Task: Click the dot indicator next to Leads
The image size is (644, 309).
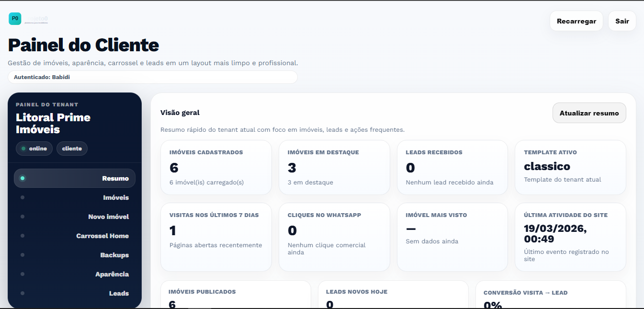Action: [22, 293]
